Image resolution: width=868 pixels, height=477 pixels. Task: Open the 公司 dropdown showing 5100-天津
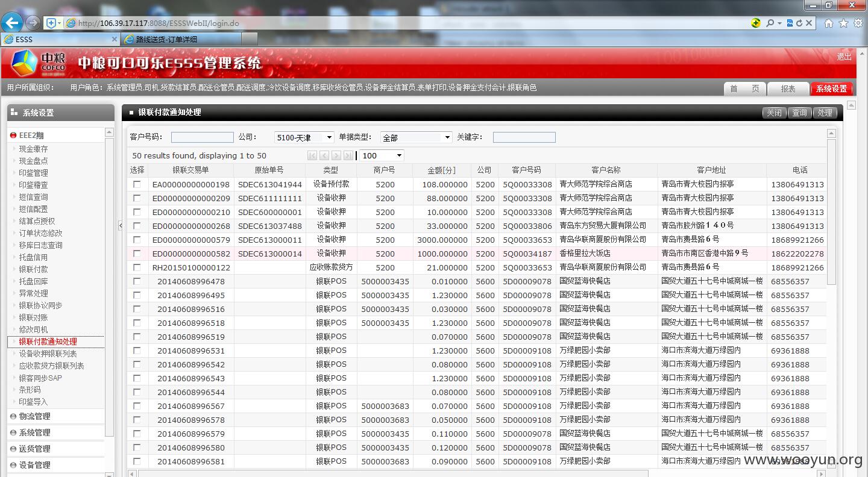click(x=304, y=137)
